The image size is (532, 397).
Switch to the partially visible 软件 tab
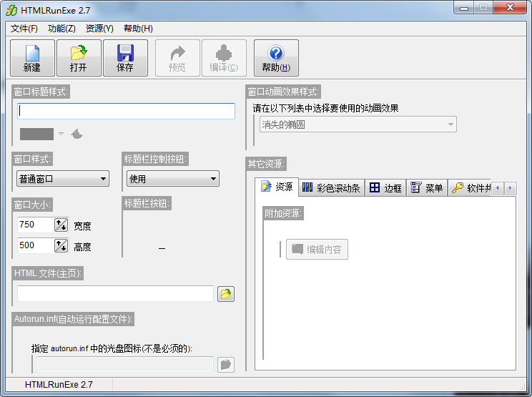470,187
